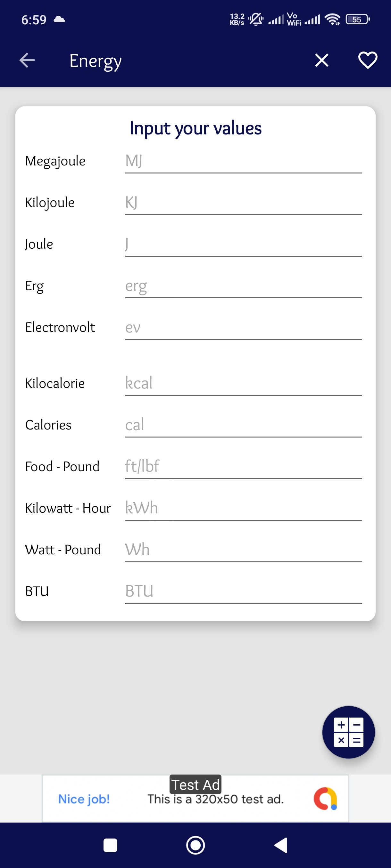This screenshot has height=868, width=391.
Task: Select the Joule input field
Action: 243,245
